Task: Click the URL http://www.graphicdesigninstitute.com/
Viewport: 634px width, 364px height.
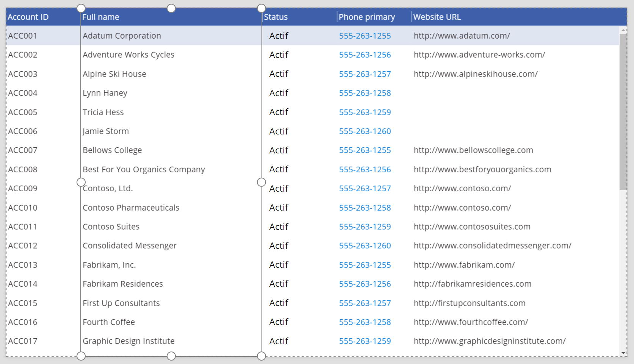Action: coord(490,341)
